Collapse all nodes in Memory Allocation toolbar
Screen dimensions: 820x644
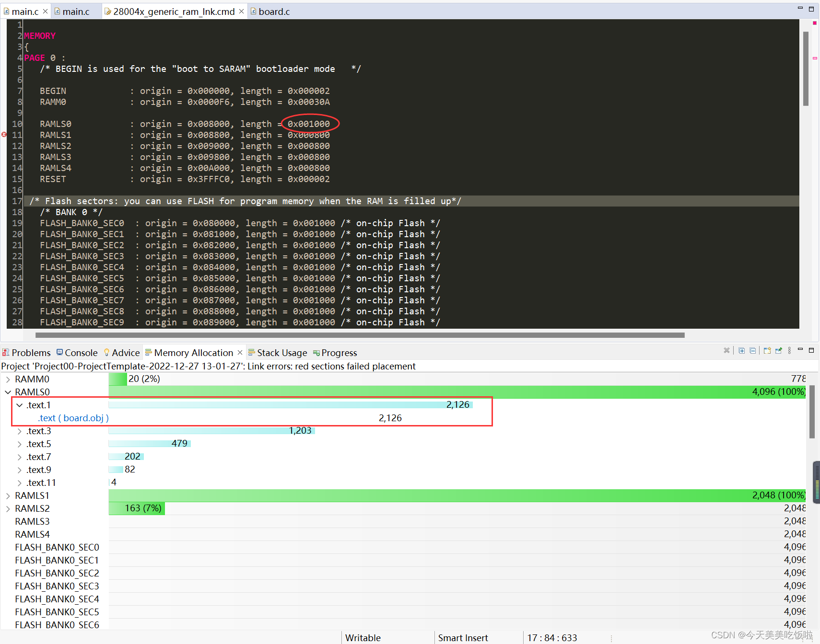(753, 350)
